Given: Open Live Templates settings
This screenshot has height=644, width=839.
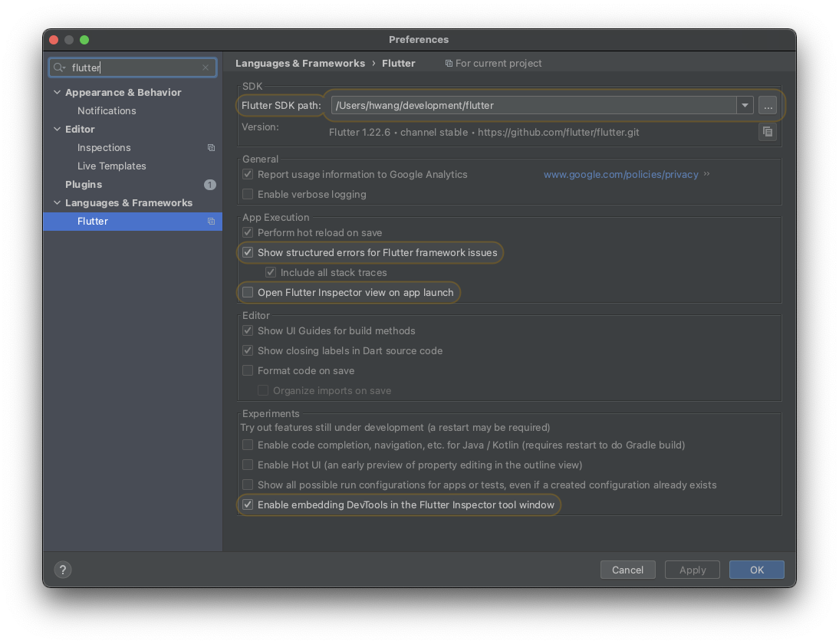Looking at the screenshot, I should pyautogui.click(x=111, y=166).
